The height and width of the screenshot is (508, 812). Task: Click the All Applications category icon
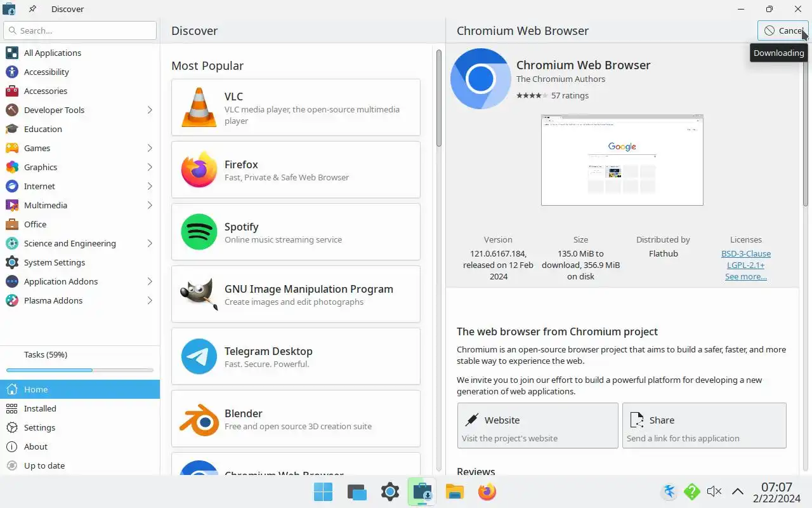(12, 53)
